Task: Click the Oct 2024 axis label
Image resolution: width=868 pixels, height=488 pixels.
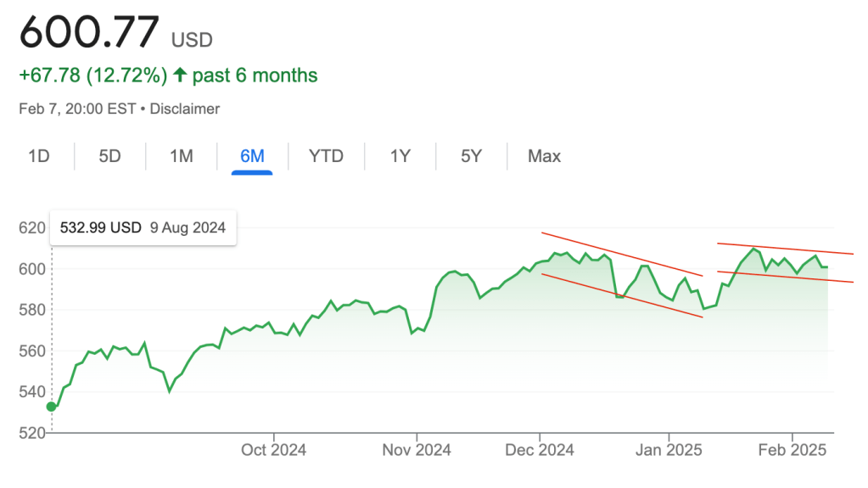Action: click(274, 450)
